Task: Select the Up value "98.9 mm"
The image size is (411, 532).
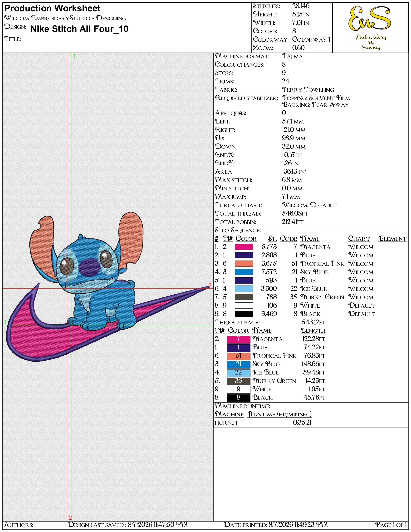Action: click(294, 138)
